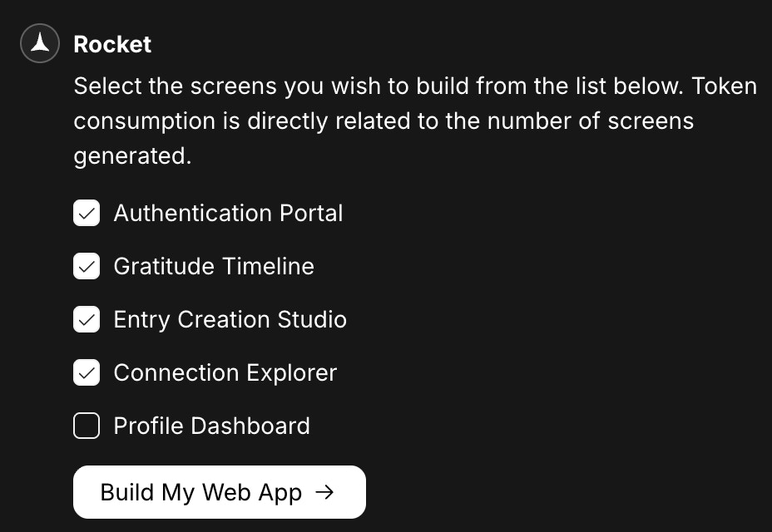Select the Authentication Portal label text
This screenshot has height=532, width=772.
coord(228,213)
